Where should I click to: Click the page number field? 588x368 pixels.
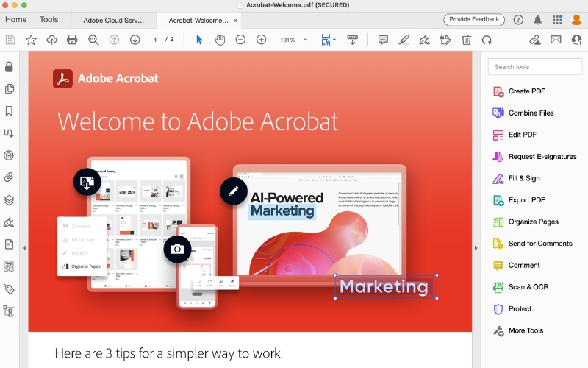point(155,40)
